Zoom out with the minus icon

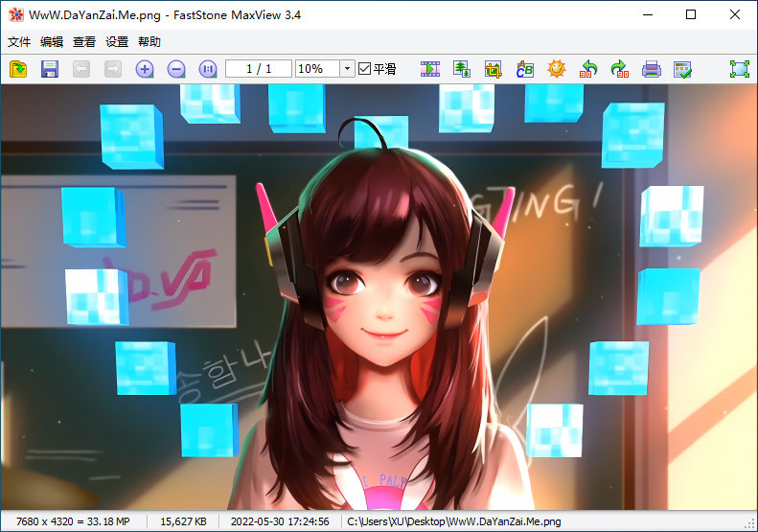coord(176,69)
